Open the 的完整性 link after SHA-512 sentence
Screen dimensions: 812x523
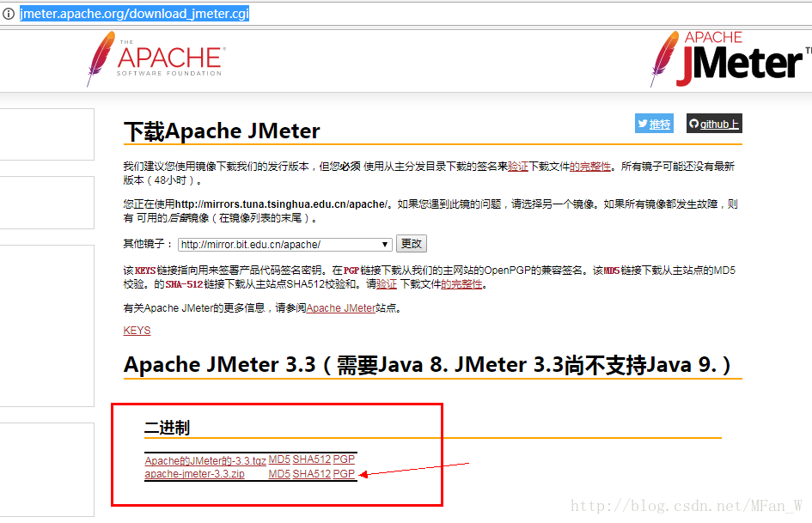(x=461, y=283)
